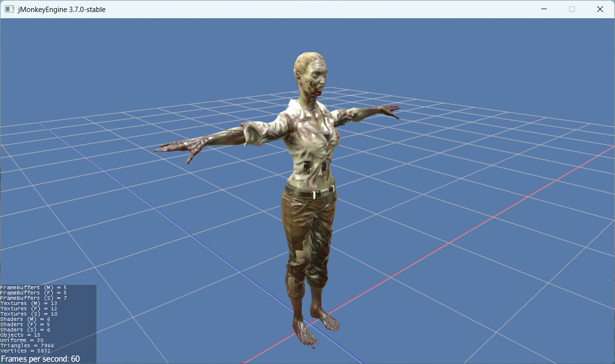
Task: Click 'Objects = 15' stat line
Action: point(20,335)
